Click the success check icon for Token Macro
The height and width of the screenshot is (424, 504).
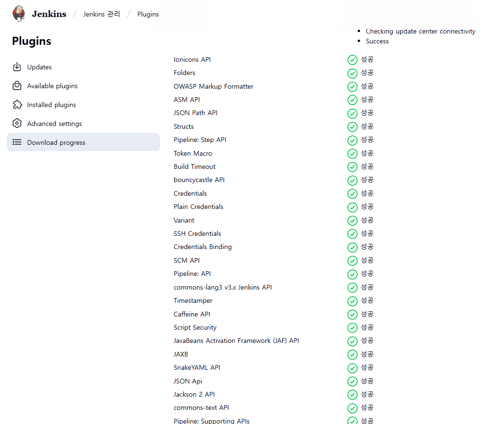pos(353,154)
